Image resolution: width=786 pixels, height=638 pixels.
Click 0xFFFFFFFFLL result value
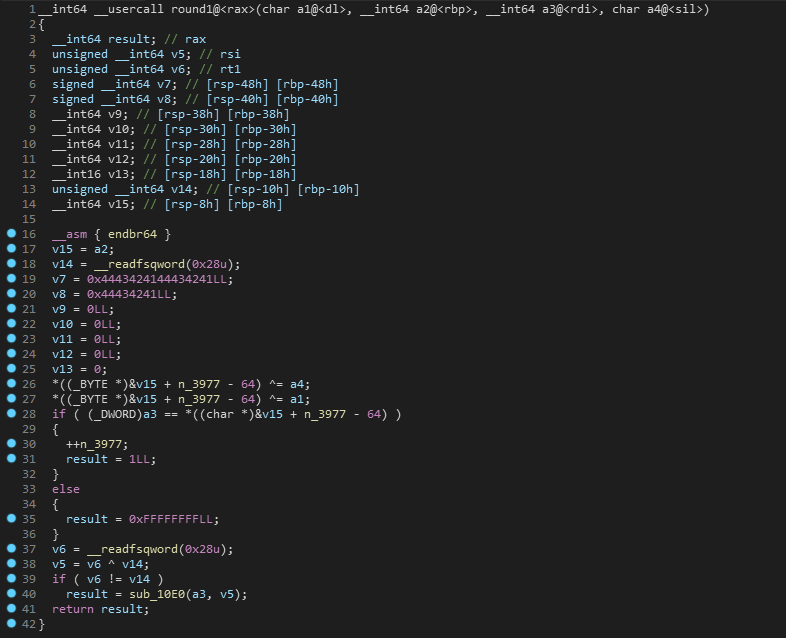pyautogui.click(x=171, y=519)
